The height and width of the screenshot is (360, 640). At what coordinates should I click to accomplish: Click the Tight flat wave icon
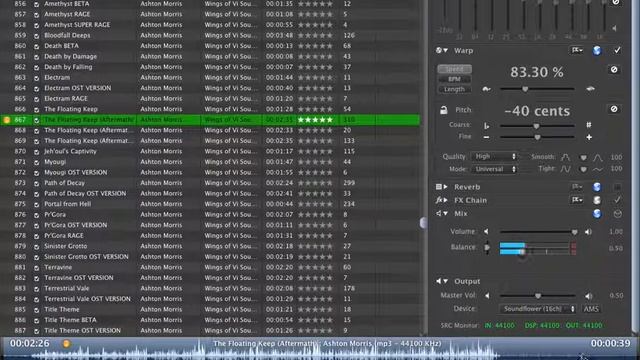pyautogui.click(x=598, y=169)
